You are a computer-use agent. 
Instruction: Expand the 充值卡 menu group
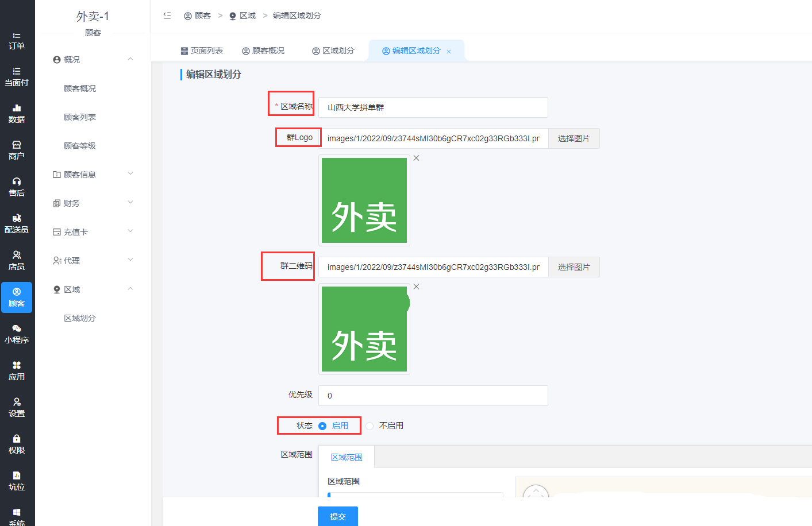click(x=130, y=231)
